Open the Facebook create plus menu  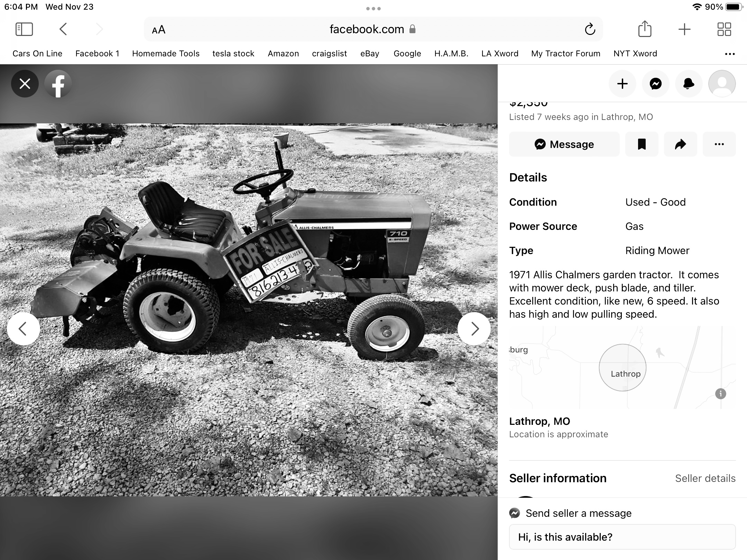coord(622,84)
